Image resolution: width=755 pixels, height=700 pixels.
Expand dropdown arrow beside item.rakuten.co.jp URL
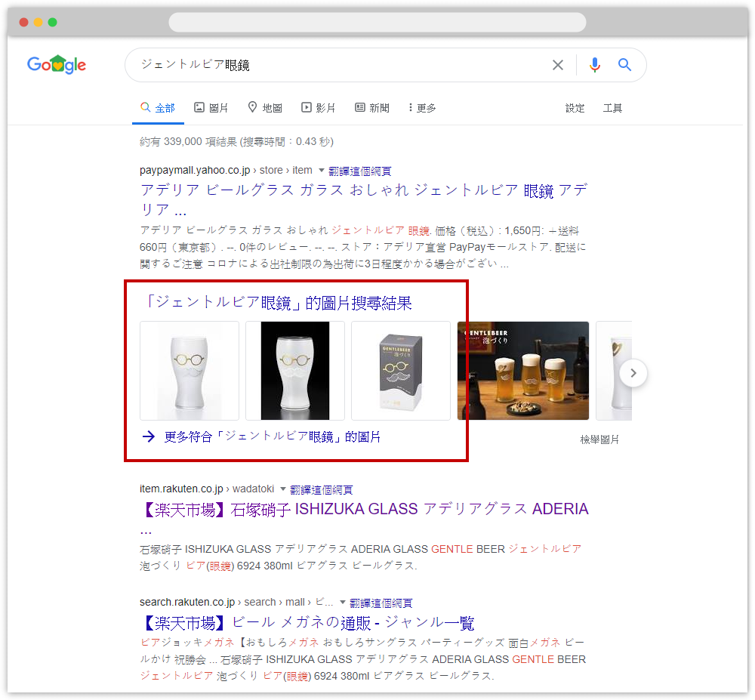[283, 489]
